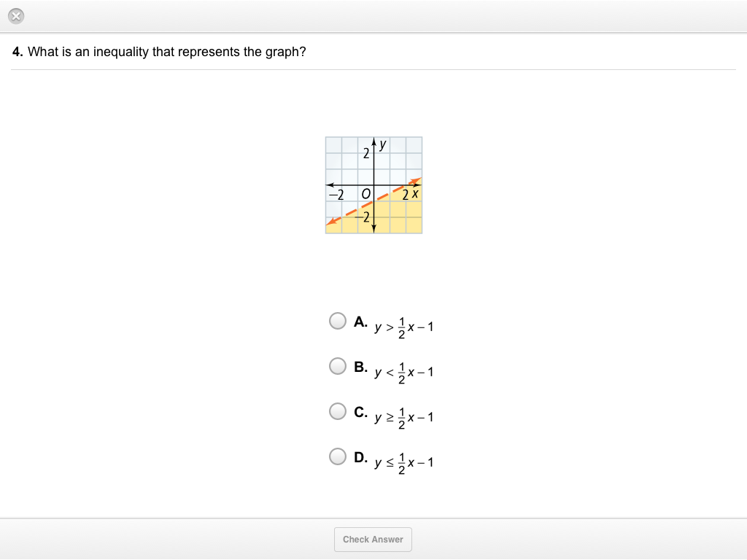747x560 pixels.
Task: Click the inequality y ≤ ½x − 1
Action: pyautogui.click(x=404, y=463)
